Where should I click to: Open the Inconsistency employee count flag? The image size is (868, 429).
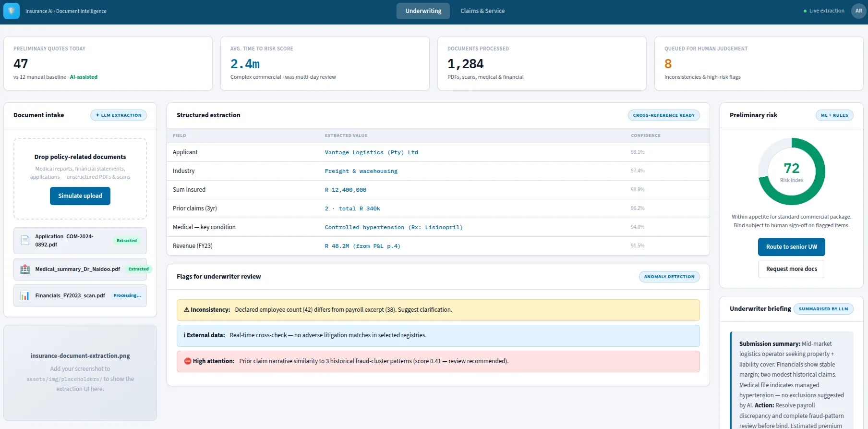pyautogui.click(x=438, y=310)
